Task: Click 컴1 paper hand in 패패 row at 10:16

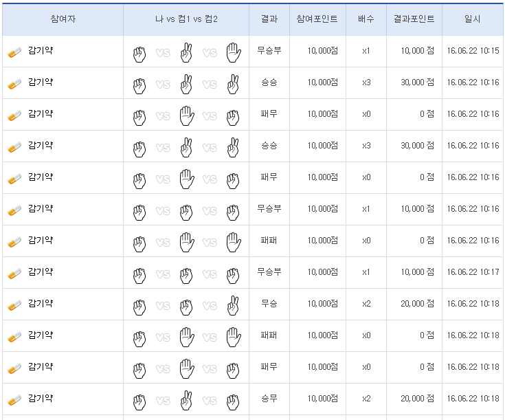Action: [186, 241]
